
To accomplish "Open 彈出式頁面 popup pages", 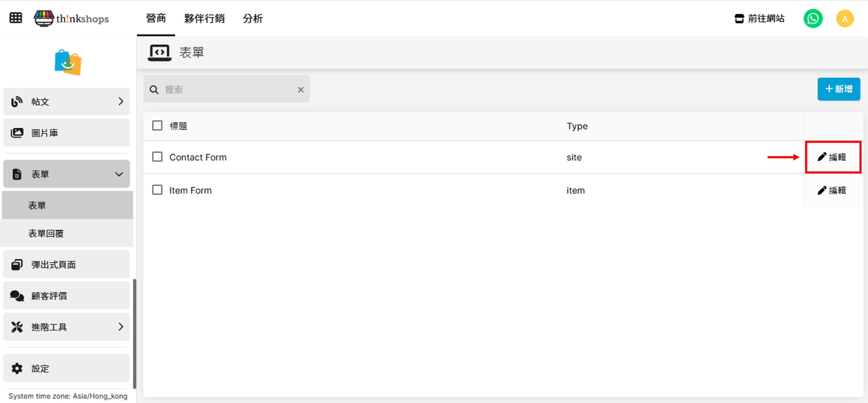I will click(66, 265).
